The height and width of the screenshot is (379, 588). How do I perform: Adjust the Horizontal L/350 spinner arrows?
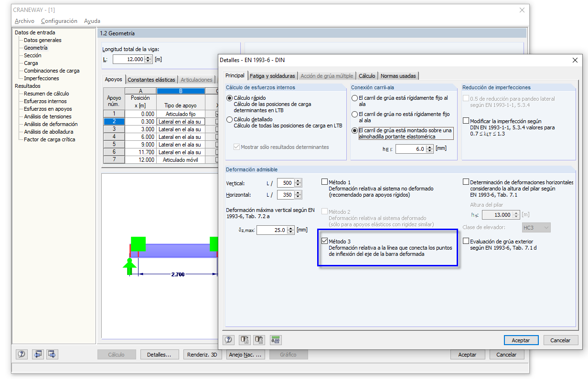[x=298, y=195]
